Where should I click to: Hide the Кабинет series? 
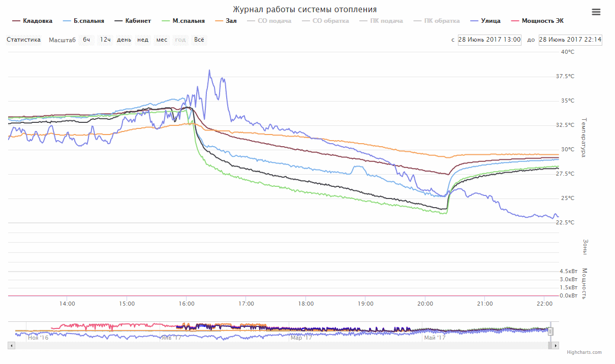[x=133, y=21]
